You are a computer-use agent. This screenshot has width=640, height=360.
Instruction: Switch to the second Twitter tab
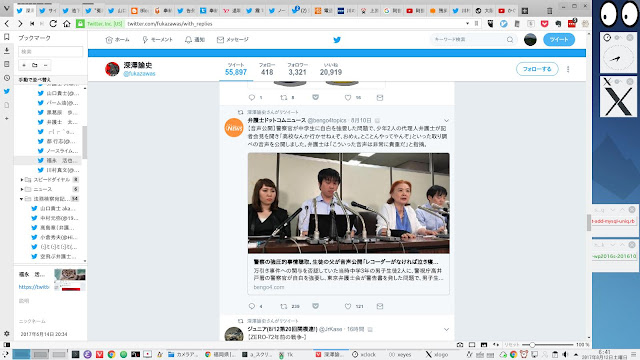click(47, 11)
